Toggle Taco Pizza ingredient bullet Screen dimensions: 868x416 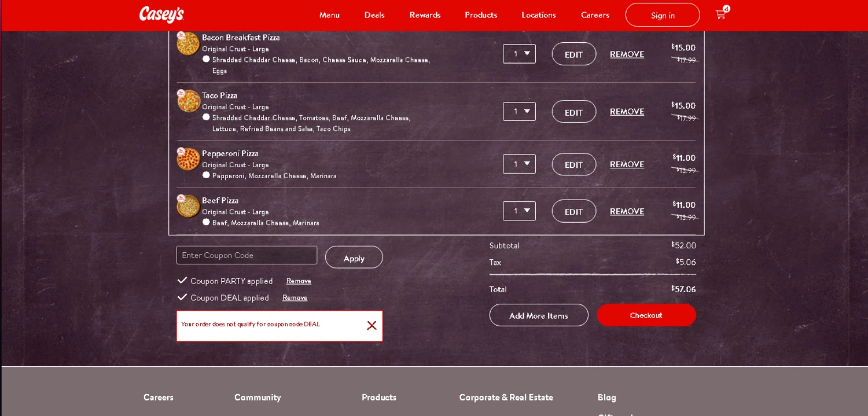(x=206, y=117)
